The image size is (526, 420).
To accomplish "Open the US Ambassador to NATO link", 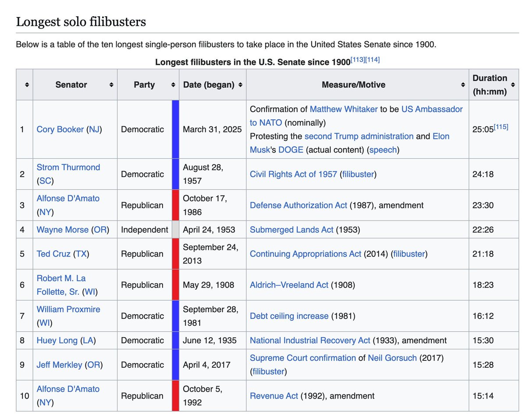I will [x=356, y=116].
